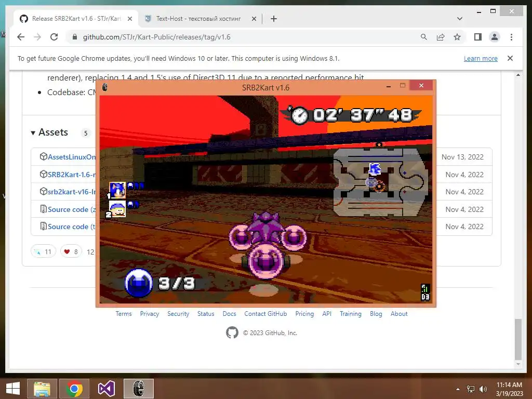Open the Docs footer link
This screenshot has width=532, height=399.
pyautogui.click(x=229, y=313)
